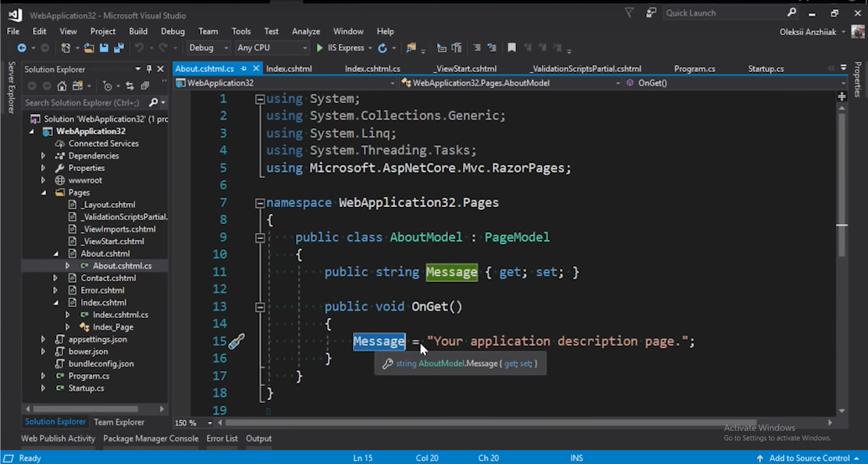This screenshot has width=868, height=464.
Task: Toggle auto-hide pin of Solution Explorer
Action: (x=149, y=70)
